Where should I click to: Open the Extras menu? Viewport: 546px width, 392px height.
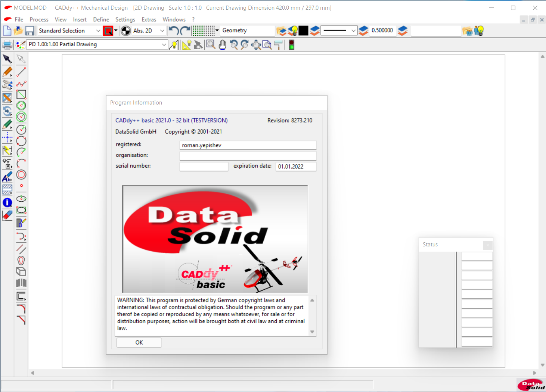click(x=149, y=19)
